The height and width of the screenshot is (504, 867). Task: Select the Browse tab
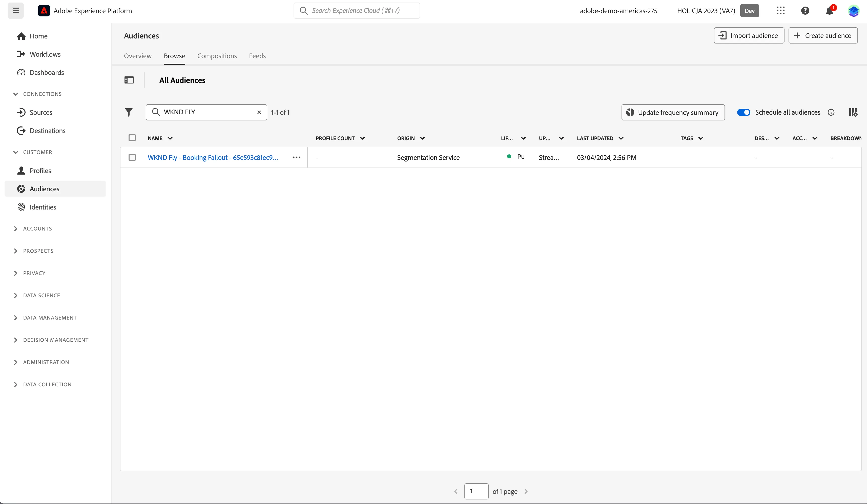click(174, 56)
